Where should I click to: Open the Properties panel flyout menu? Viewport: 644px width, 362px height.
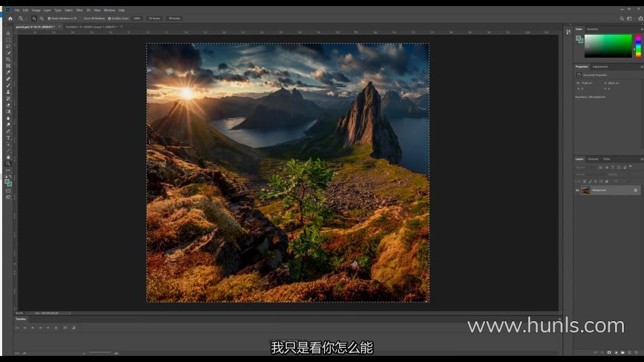(x=642, y=66)
